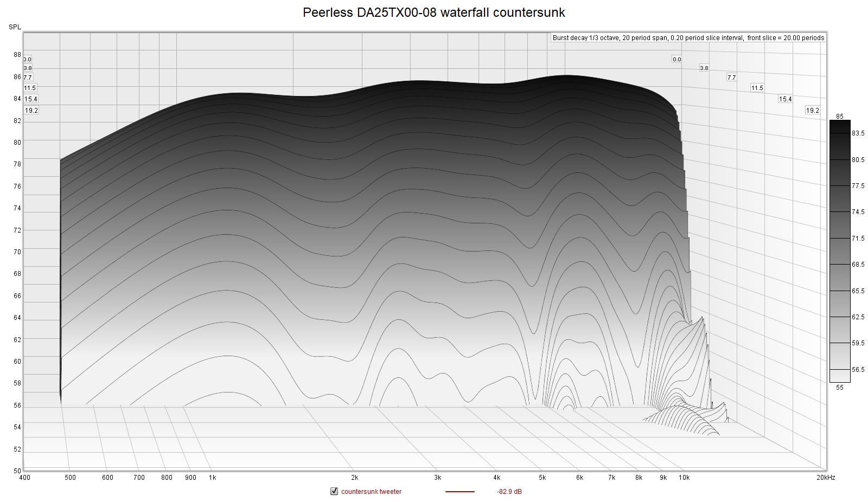Image resolution: width=868 pixels, height=502 pixels.
Task: Click the 50 dB SPL axis label
Action: point(17,471)
